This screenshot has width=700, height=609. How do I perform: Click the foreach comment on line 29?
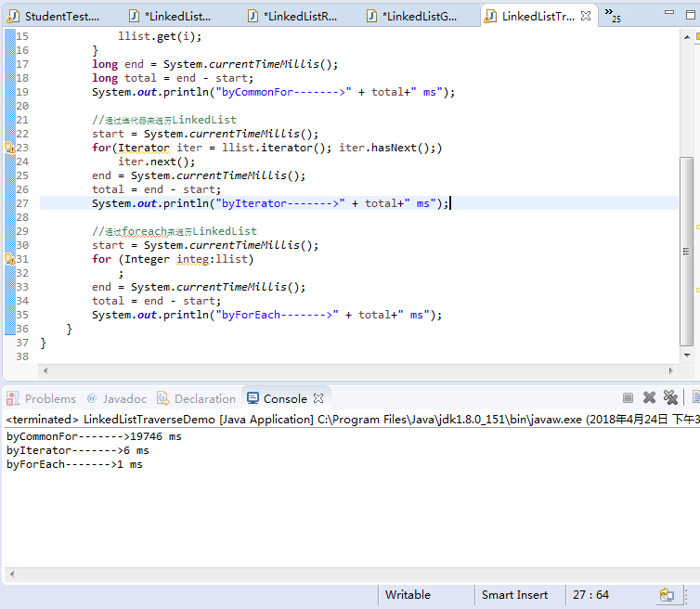175,231
